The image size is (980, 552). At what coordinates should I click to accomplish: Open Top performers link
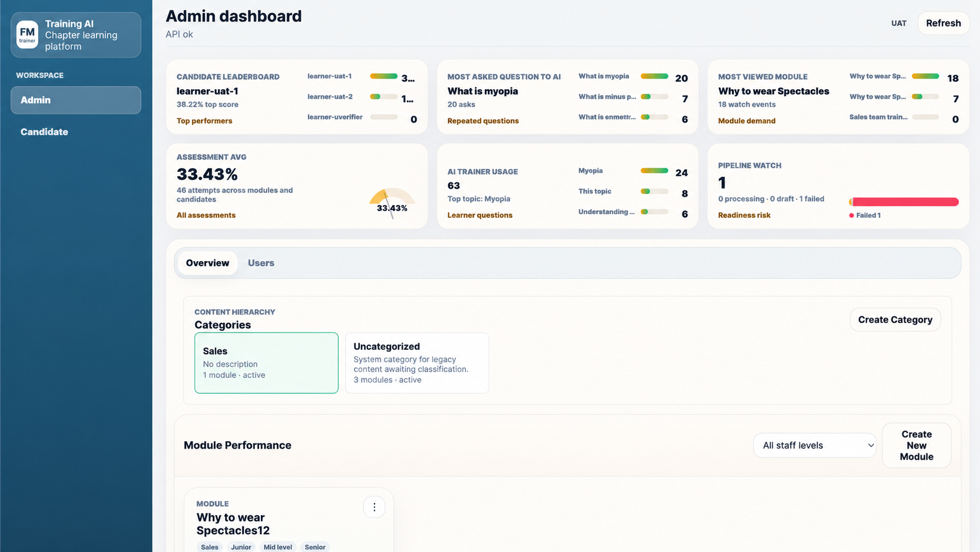click(205, 121)
